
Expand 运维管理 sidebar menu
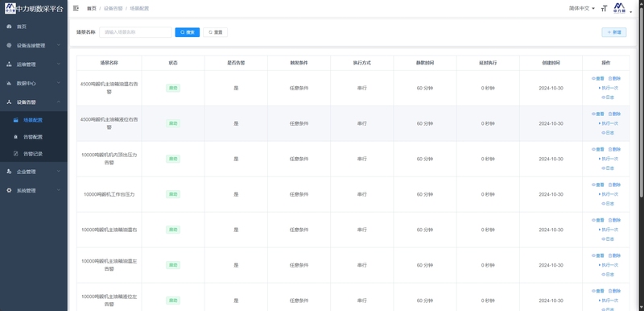coord(34,64)
